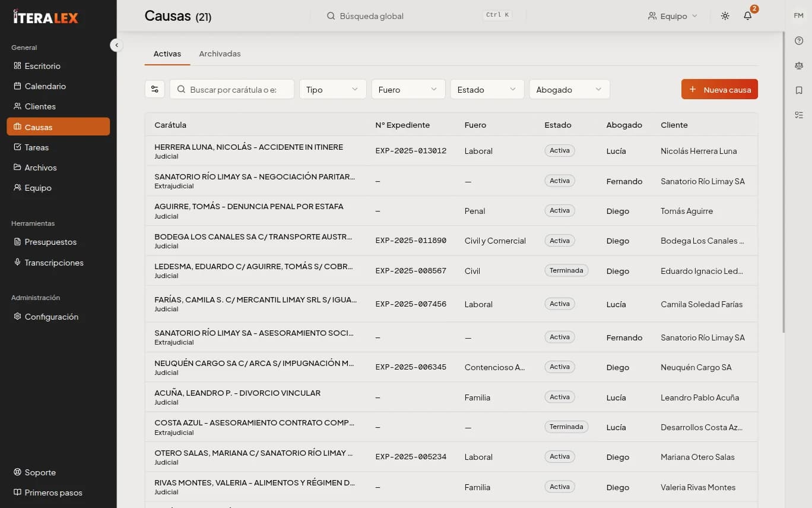Sort by Carátula column header

point(170,125)
